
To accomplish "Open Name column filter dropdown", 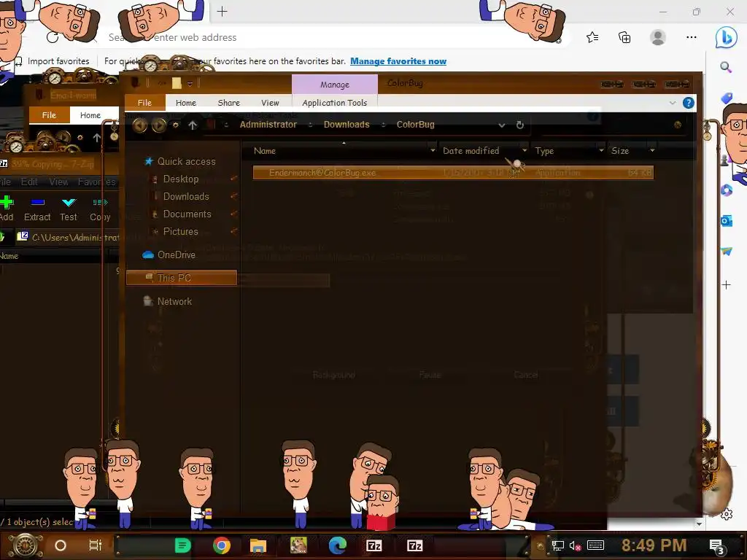I will (x=433, y=150).
